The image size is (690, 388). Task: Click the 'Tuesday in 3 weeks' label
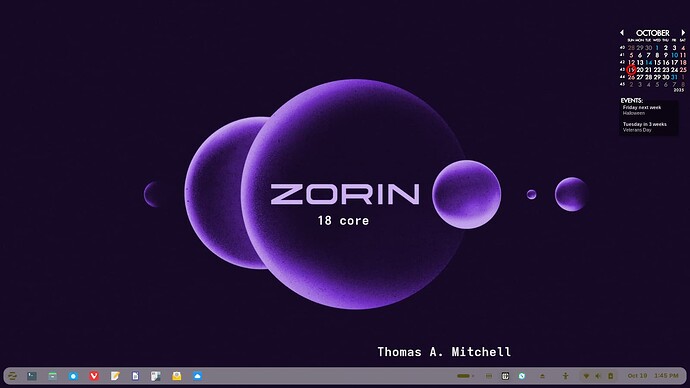coord(645,124)
